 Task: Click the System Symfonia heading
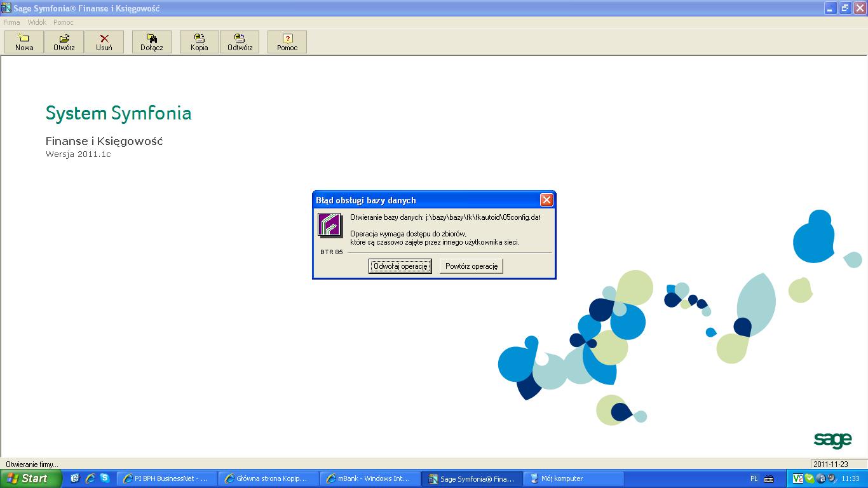[x=118, y=113]
